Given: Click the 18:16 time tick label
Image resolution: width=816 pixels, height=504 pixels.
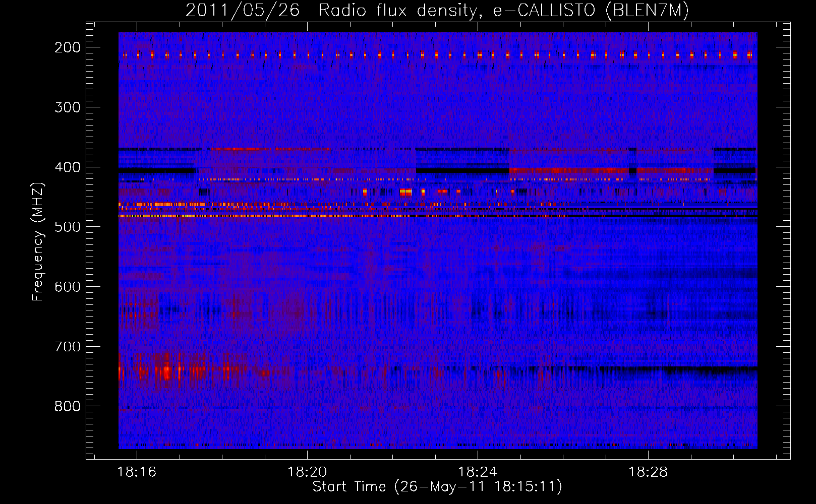Looking at the screenshot, I should click(x=137, y=472).
